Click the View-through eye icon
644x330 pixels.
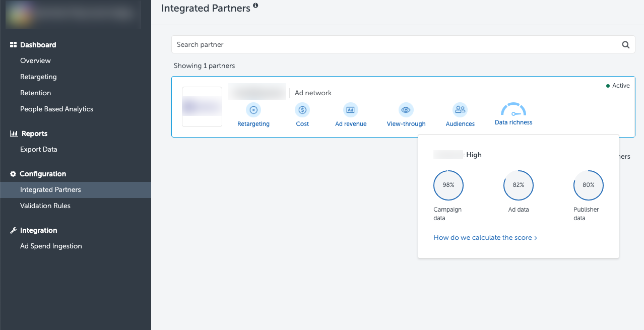click(x=406, y=110)
